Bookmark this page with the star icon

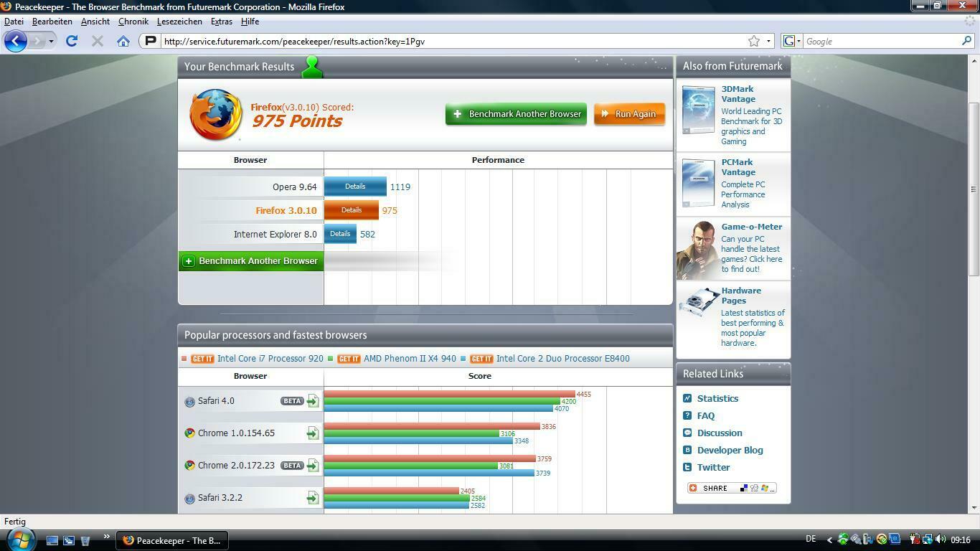click(x=754, y=41)
